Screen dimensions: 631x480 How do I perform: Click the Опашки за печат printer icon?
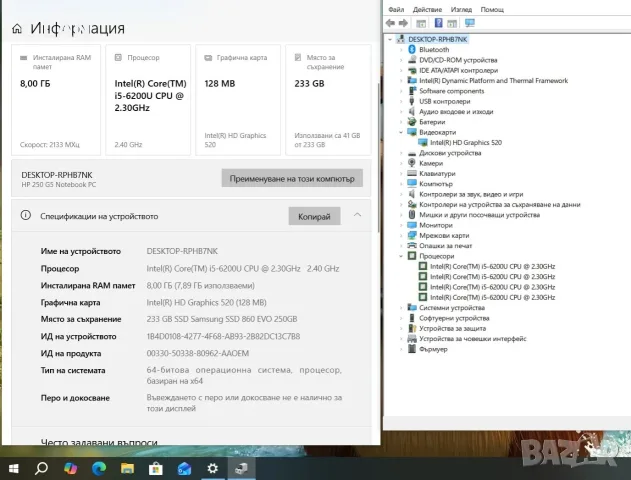click(412, 245)
